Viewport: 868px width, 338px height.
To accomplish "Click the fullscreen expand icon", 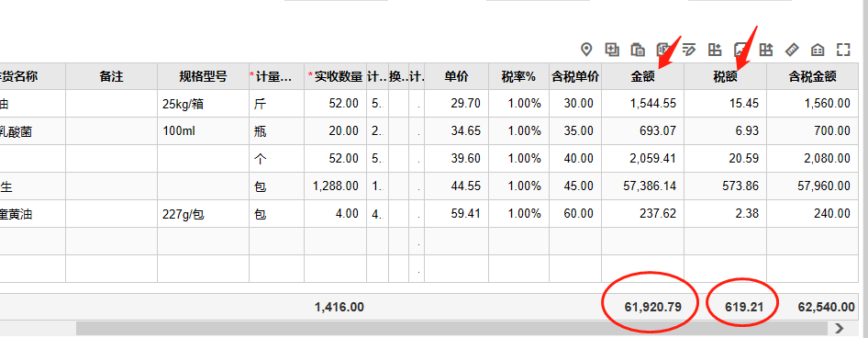I will 843,50.
